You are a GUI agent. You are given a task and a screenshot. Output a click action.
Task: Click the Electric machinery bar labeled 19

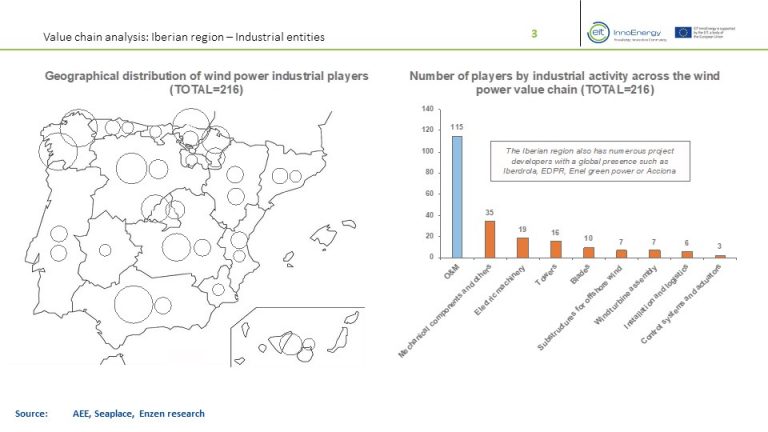(523, 247)
